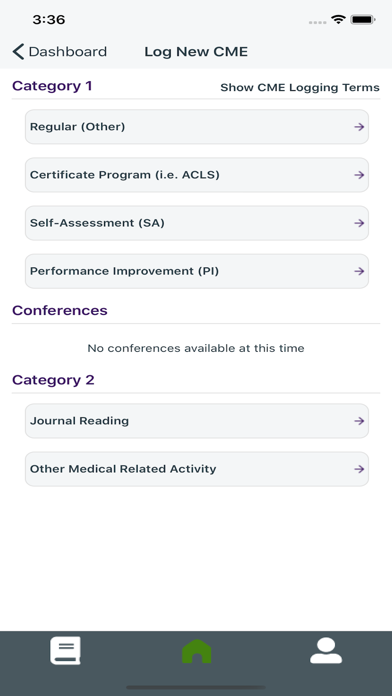Log a Journal Reading activity
392x696 pixels.
pyautogui.click(x=197, y=421)
